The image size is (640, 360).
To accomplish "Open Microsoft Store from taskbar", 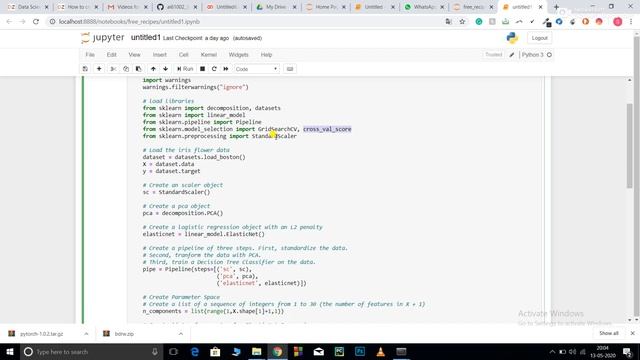I will coord(215,351).
